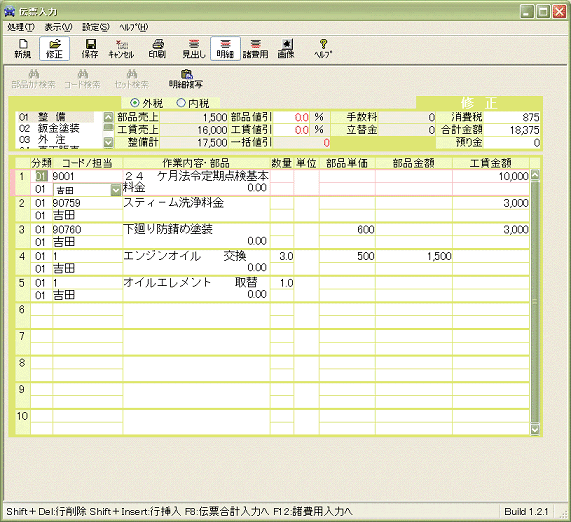Click the row 6 number header
This screenshot has height=522, width=571.
pyautogui.click(x=22, y=316)
